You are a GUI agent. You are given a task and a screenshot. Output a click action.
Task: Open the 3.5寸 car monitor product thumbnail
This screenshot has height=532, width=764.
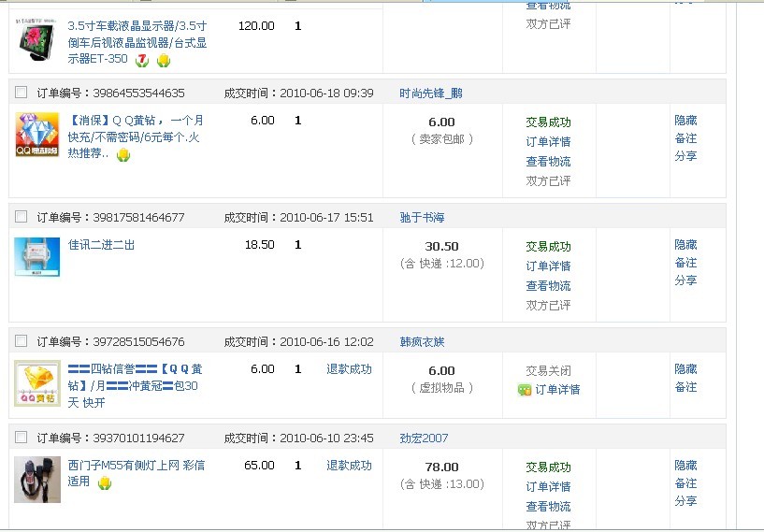[x=37, y=41]
